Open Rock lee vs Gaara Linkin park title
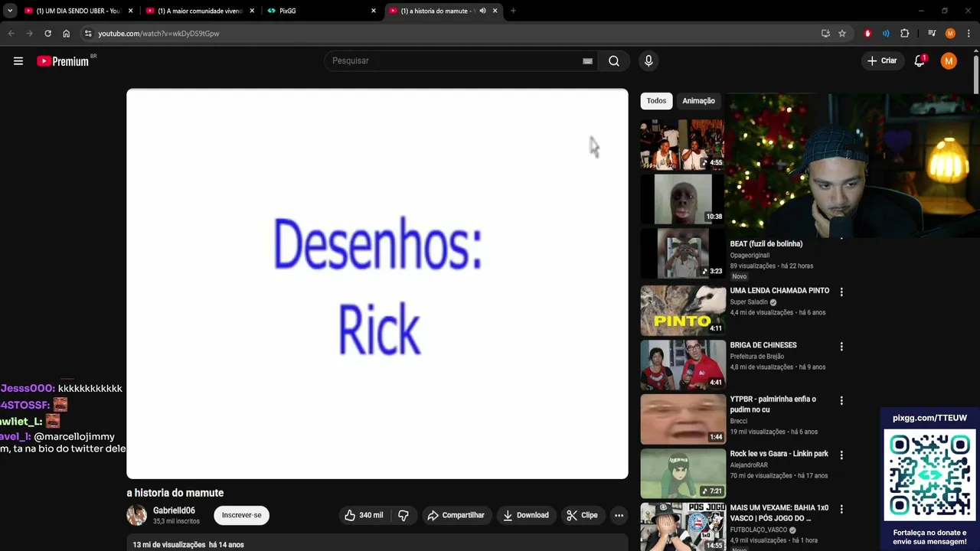 (779, 454)
